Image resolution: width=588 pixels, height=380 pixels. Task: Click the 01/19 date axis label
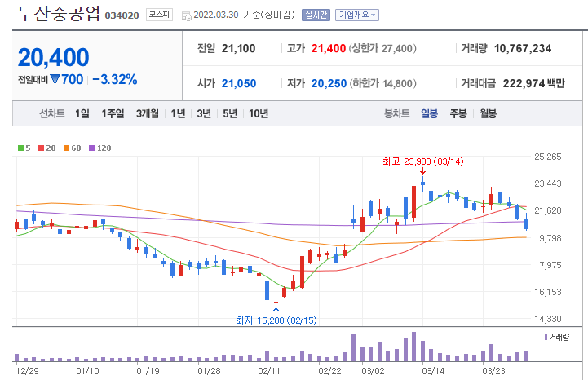click(148, 371)
